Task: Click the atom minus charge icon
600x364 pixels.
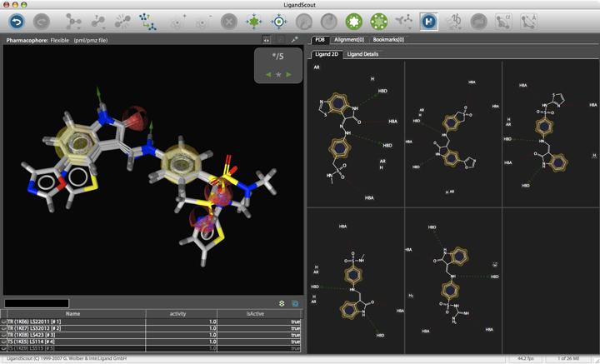Action: pos(203,22)
